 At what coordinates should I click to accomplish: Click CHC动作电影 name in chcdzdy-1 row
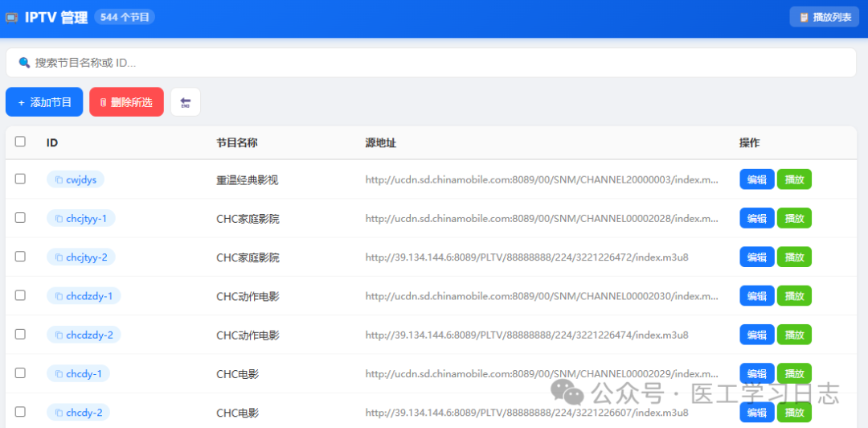[248, 296]
